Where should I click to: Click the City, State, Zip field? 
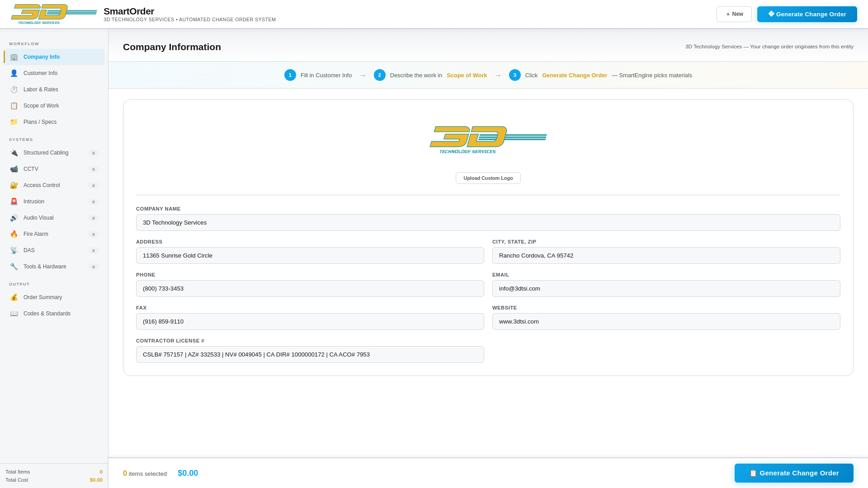coord(666,256)
